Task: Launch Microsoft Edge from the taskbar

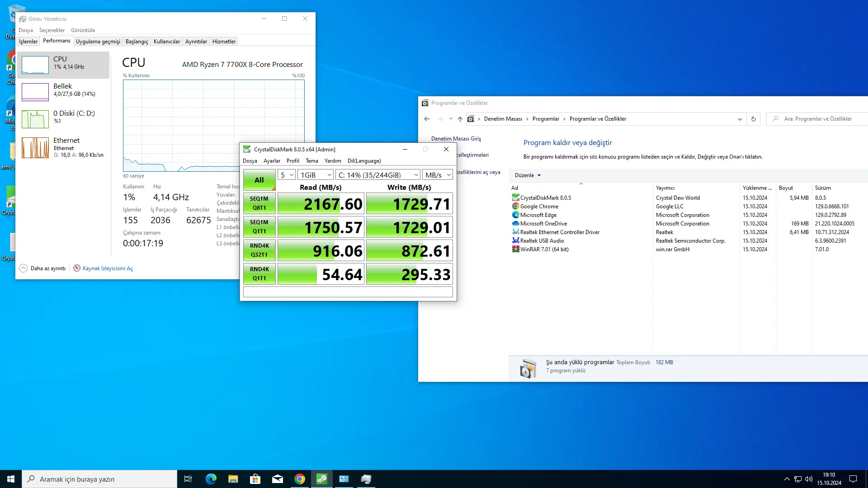Action: pos(211,479)
